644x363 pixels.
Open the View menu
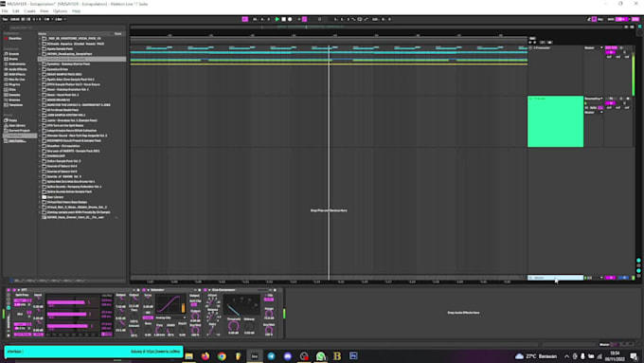coord(44,11)
